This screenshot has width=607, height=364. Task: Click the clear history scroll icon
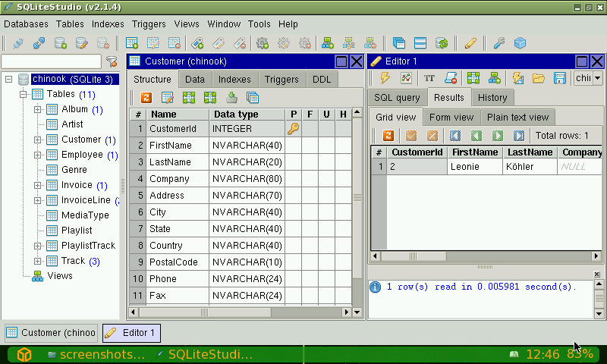451,78
